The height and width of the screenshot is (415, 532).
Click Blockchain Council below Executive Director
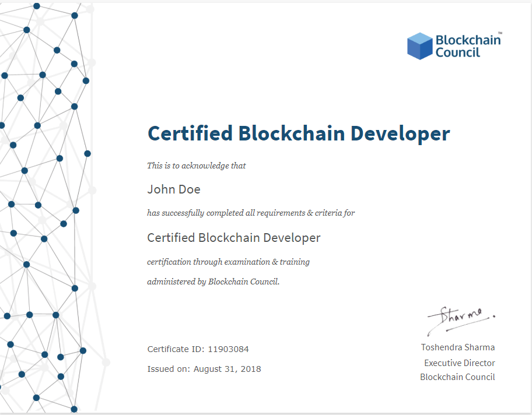[x=457, y=377]
